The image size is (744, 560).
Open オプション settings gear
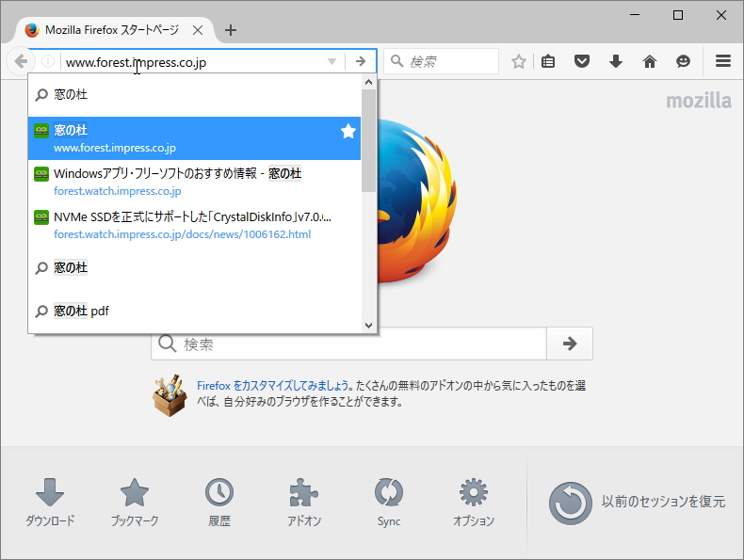pyautogui.click(x=474, y=503)
